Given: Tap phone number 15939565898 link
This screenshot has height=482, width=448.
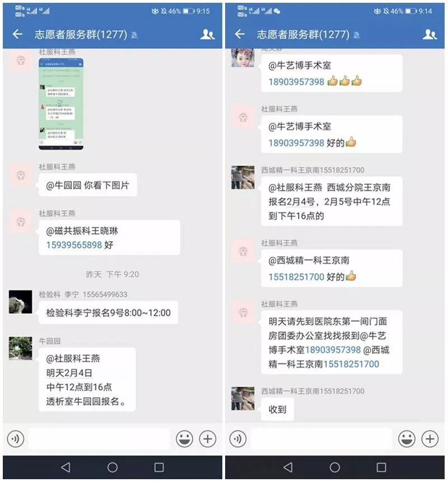Looking at the screenshot, I should (x=74, y=245).
